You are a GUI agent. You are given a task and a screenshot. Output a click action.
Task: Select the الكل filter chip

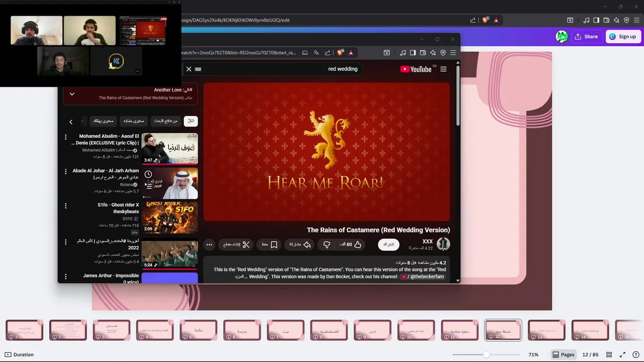point(191,121)
